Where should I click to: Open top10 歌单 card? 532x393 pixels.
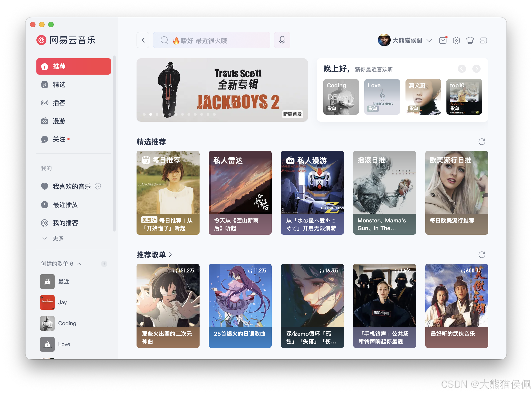pyautogui.click(x=464, y=97)
